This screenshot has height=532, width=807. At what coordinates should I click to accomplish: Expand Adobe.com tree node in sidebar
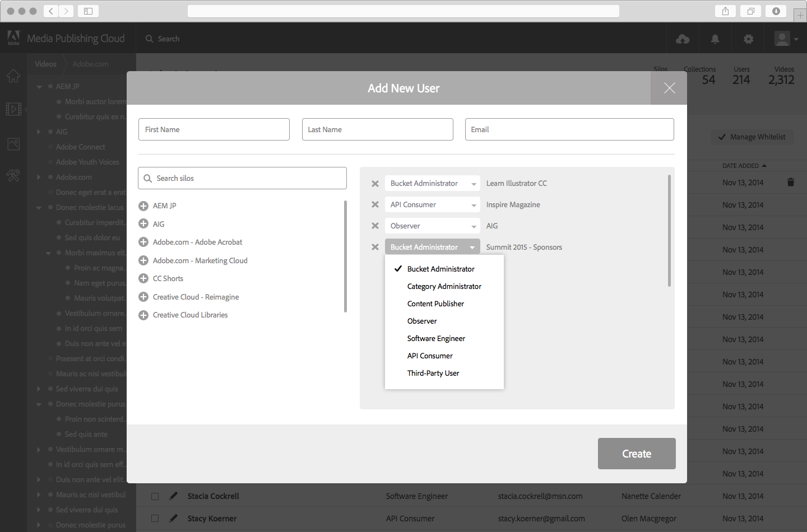pos(39,177)
